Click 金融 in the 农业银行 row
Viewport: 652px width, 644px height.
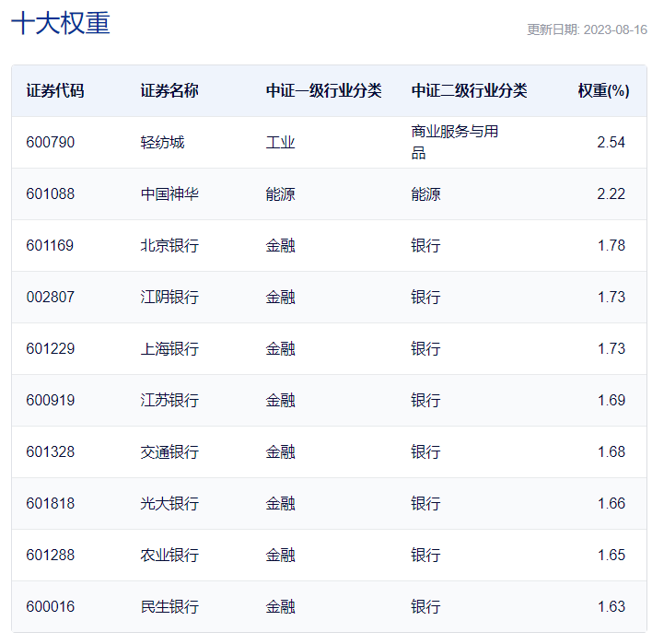tap(280, 555)
